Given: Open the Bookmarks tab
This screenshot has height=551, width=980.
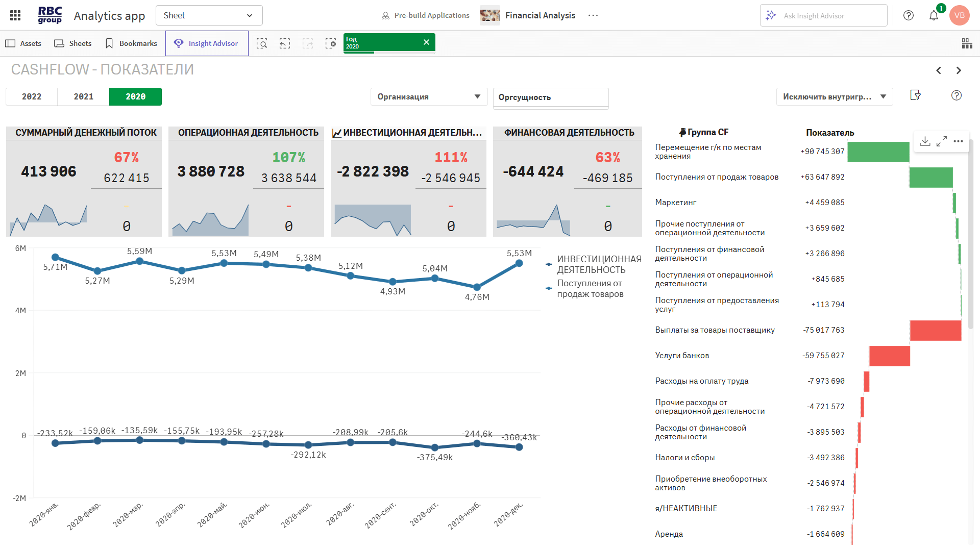Looking at the screenshot, I should click(131, 43).
